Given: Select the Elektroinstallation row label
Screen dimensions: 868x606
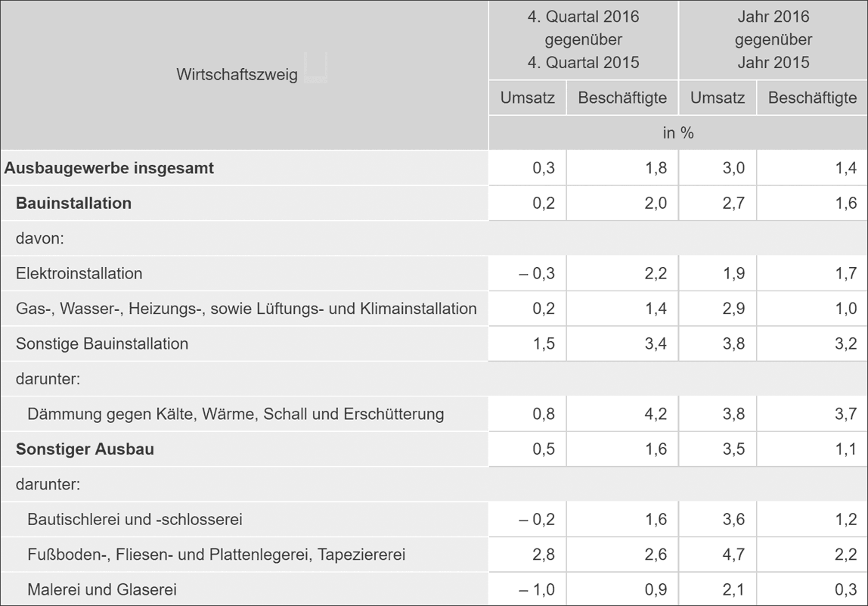Looking at the screenshot, I should click(x=79, y=274).
